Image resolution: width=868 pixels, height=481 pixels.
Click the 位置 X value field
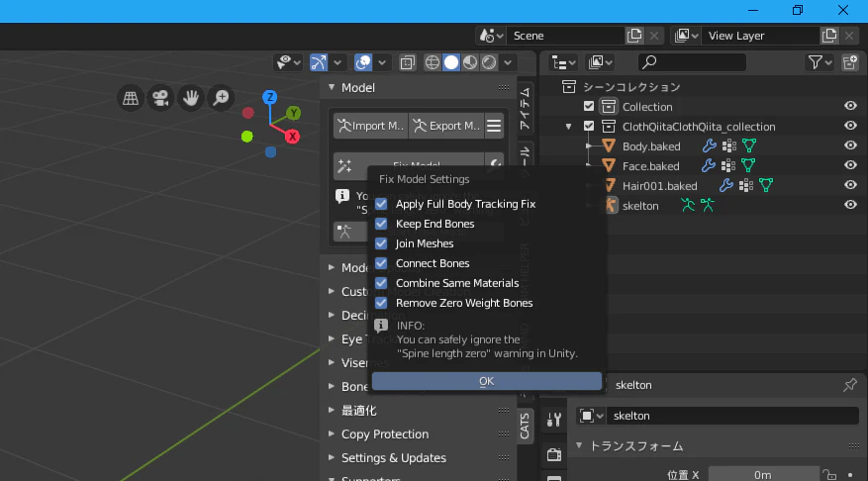763,474
